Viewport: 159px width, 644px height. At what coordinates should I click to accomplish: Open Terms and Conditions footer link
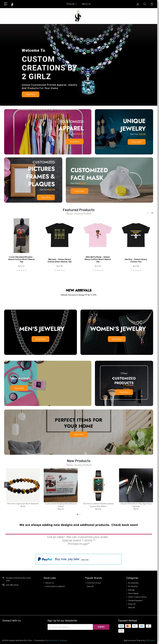click(55, 586)
